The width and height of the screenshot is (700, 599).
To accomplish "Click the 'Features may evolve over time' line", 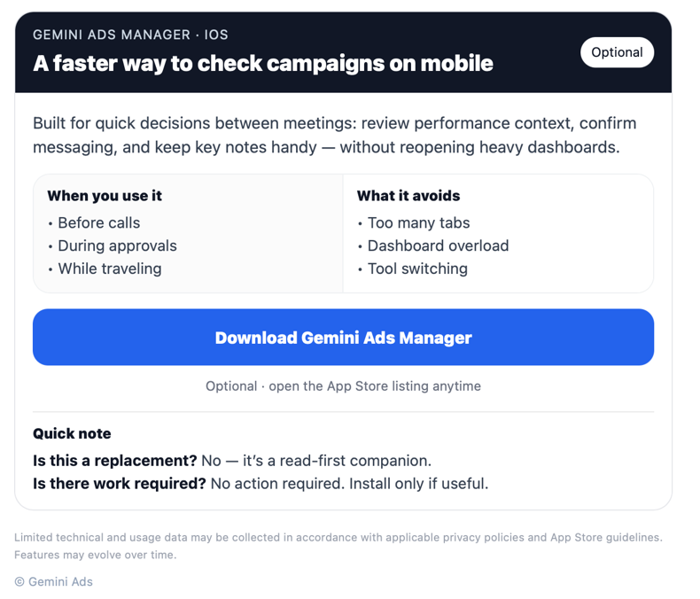I will click(x=96, y=555).
